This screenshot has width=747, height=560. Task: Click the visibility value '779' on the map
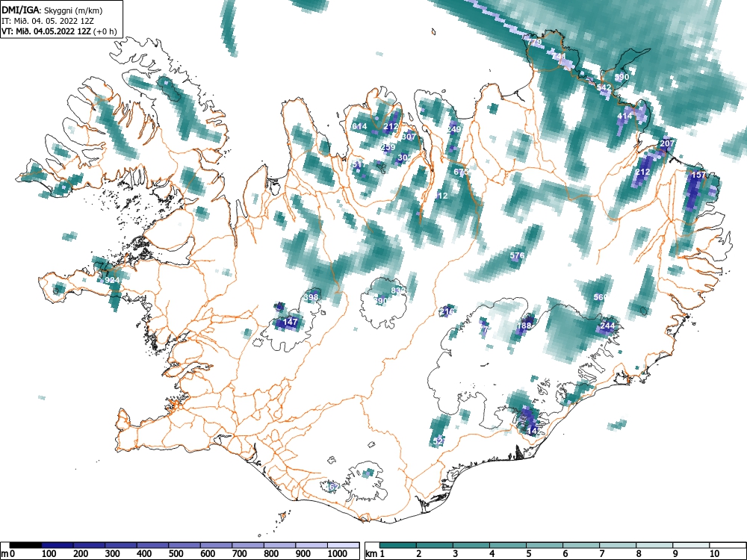pos(535,42)
